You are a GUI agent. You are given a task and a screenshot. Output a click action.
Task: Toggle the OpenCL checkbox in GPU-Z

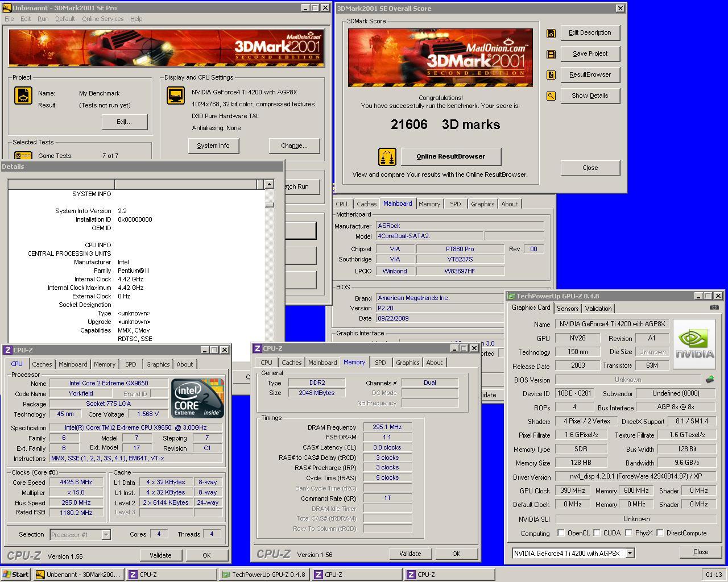(561, 533)
